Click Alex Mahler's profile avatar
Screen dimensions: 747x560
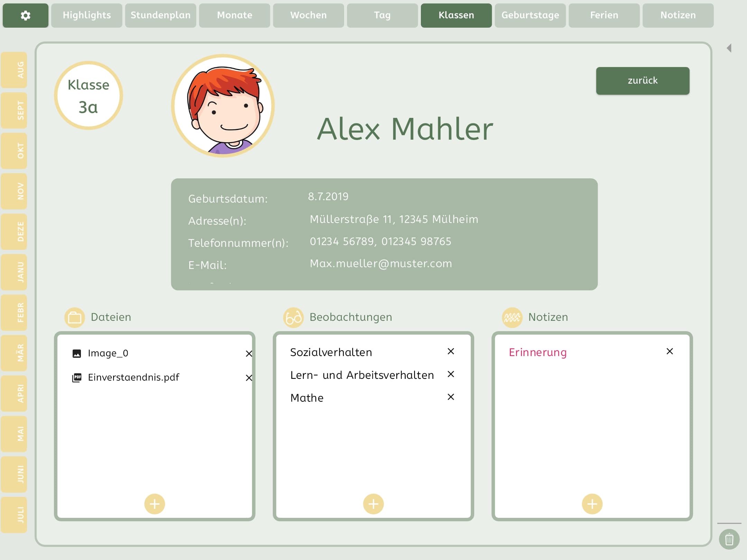pyautogui.click(x=223, y=107)
